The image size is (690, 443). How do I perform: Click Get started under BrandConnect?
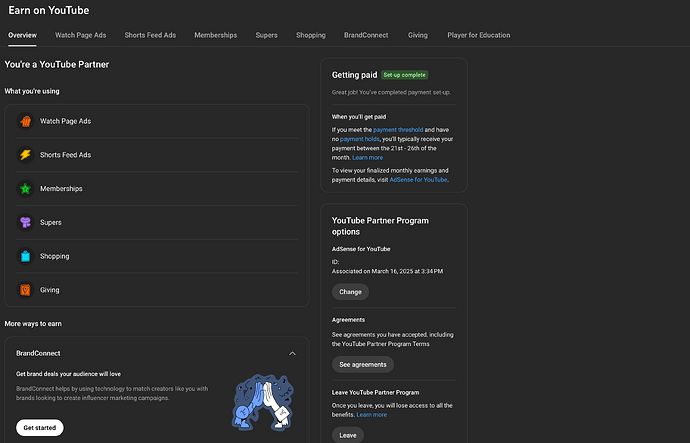40,428
